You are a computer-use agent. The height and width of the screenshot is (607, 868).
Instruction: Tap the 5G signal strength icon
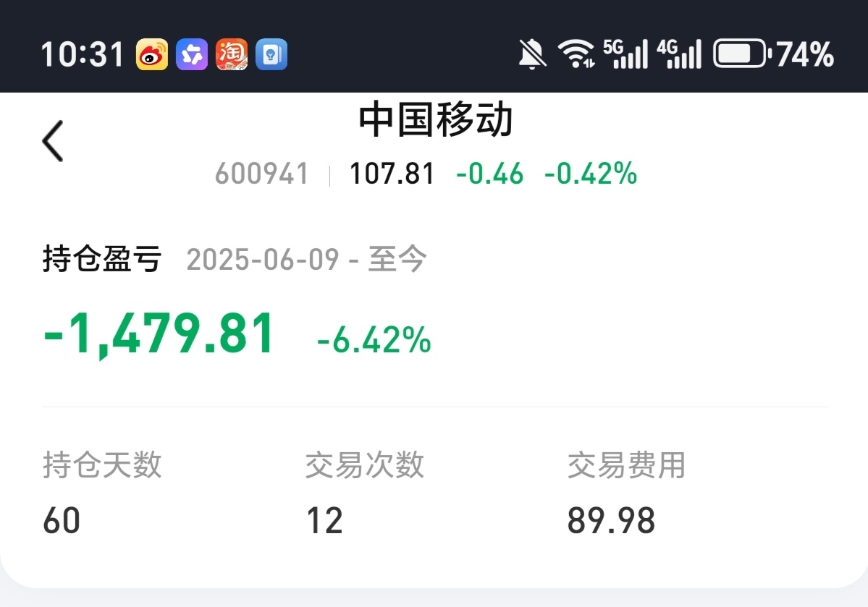pos(625,54)
